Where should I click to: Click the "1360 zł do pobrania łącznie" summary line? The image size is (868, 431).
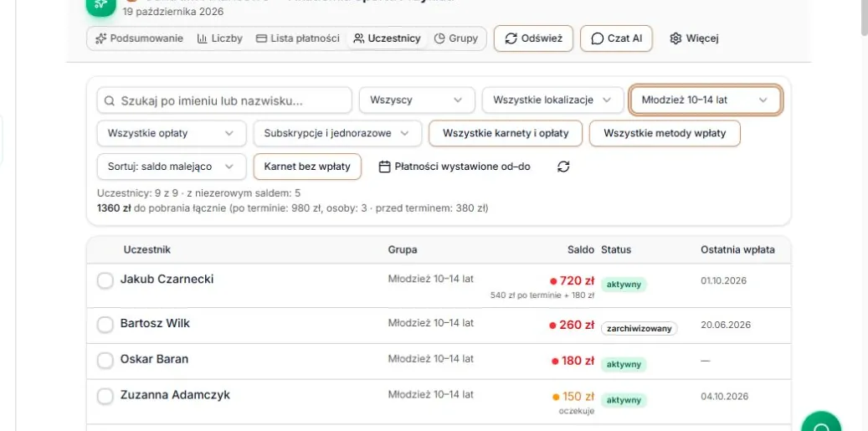[x=293, y=208]
